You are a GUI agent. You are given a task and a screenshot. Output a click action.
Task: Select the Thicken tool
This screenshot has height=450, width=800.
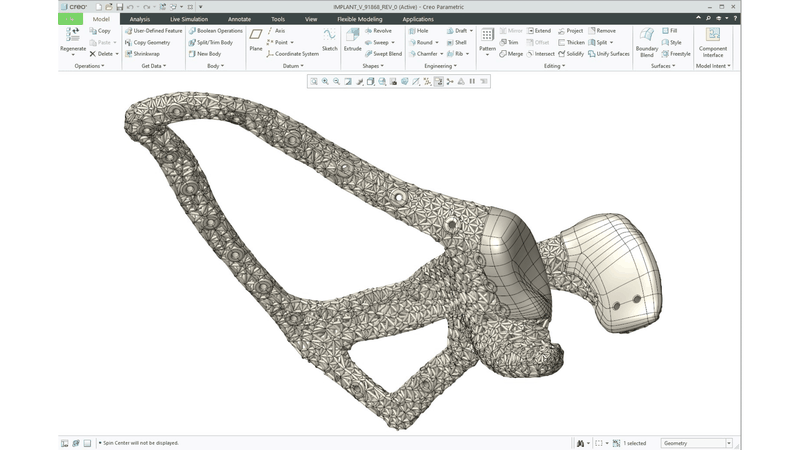571,42
